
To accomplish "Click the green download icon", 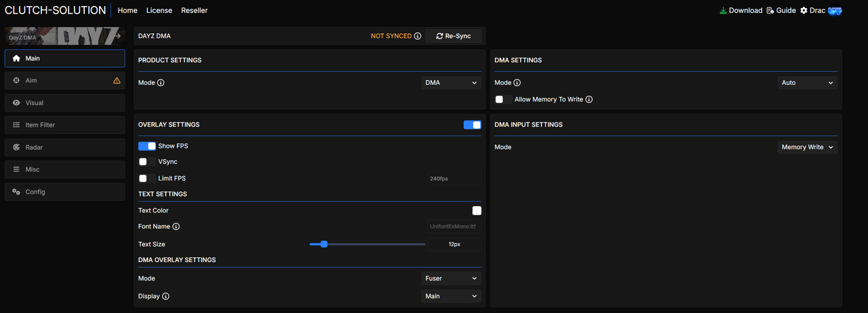I will point(723,10).
